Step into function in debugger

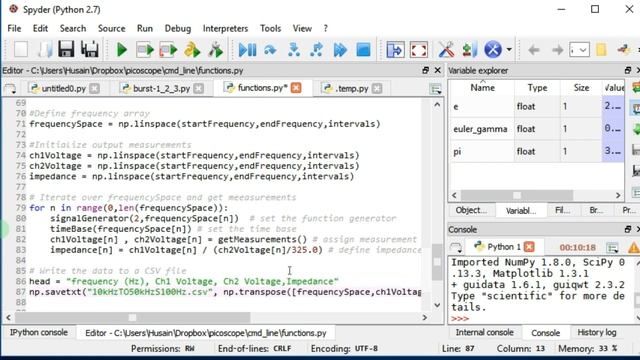click(293, 50)
